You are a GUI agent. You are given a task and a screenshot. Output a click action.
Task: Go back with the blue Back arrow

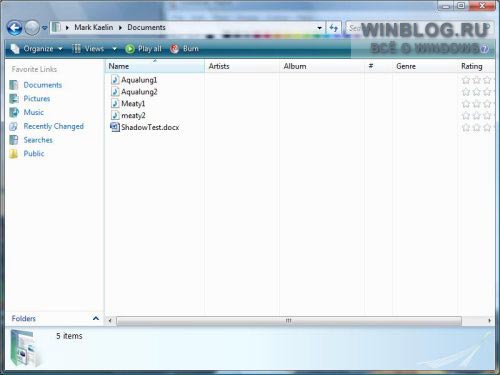14,28
